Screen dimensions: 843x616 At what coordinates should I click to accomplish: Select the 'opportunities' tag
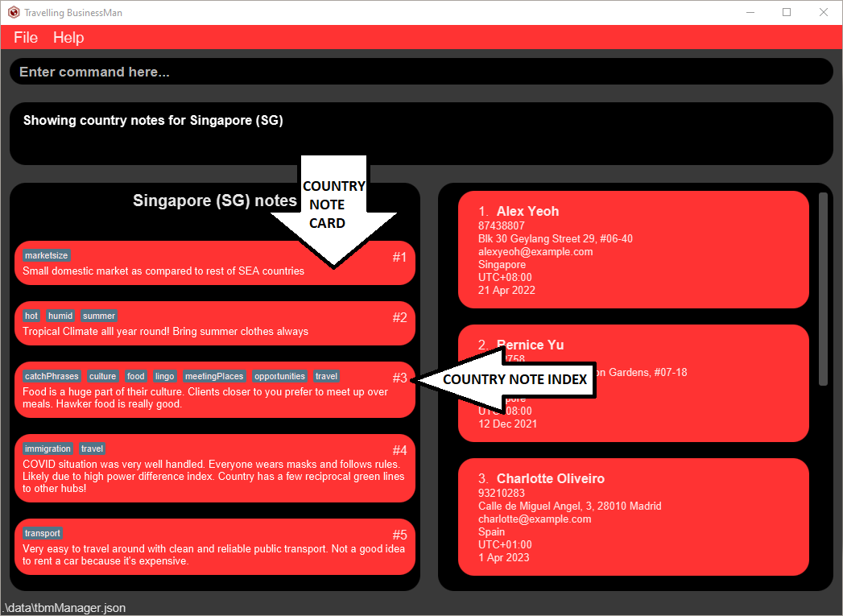[x=279, y=375]
